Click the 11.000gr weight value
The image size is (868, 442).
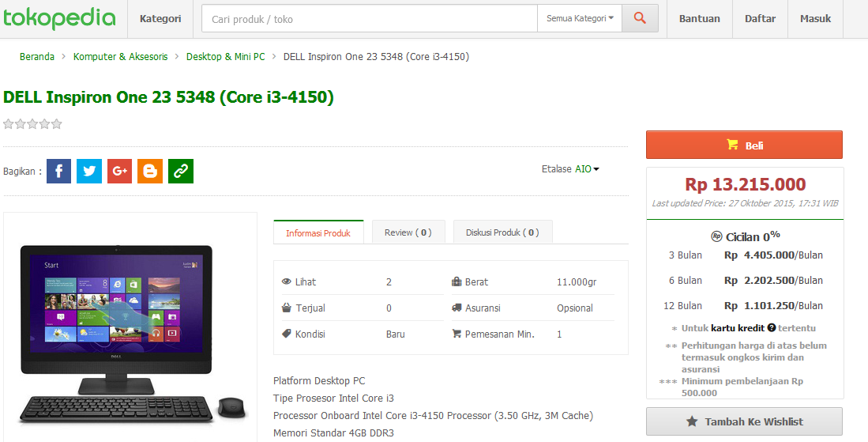click(x=577, y=282)
